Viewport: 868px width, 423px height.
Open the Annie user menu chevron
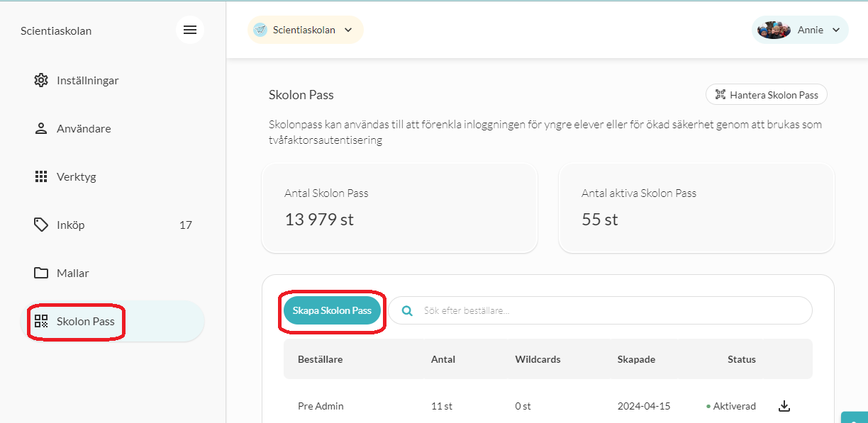tap(835, 30)
